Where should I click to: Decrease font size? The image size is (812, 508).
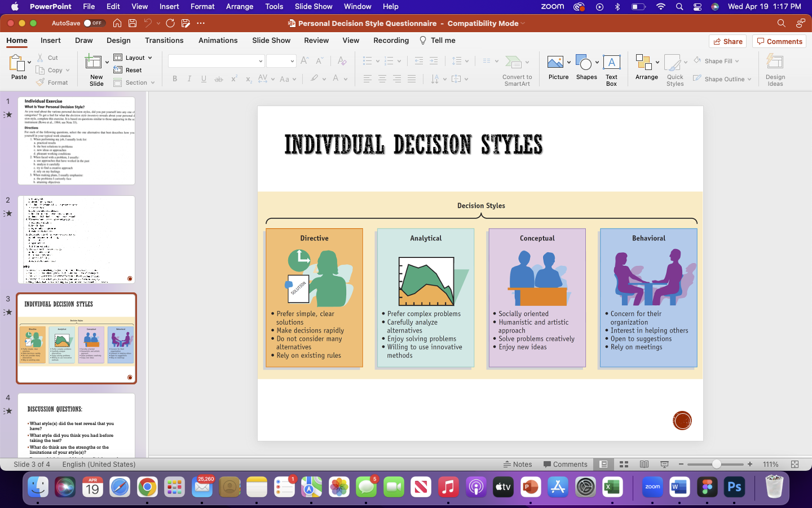(320, 60)
